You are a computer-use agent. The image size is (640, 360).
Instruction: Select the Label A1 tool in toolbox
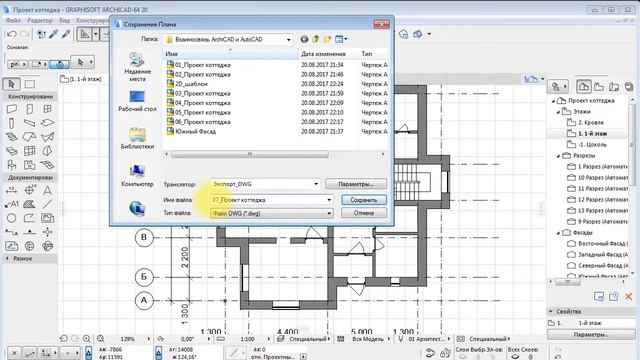pos(11,204)
